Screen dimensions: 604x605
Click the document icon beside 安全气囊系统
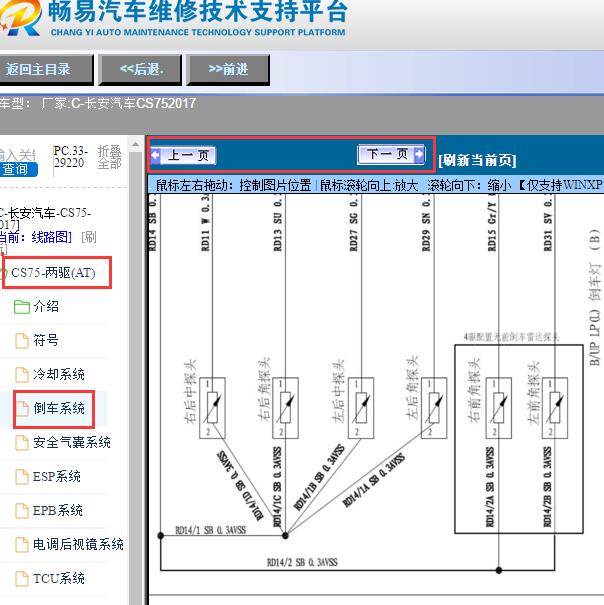point(22,443)
